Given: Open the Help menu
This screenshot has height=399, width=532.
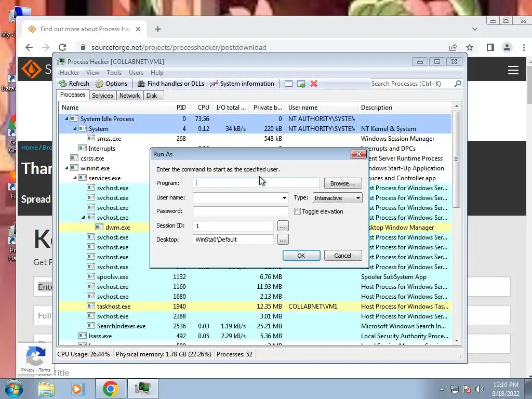Looking at the screenshot, I should pos(157,73).
